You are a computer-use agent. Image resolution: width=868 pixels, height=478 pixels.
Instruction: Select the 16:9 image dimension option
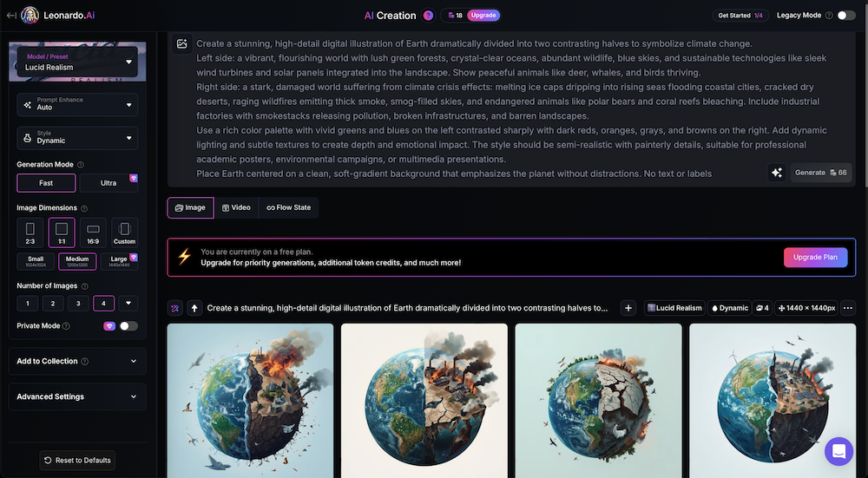point(93,232)
